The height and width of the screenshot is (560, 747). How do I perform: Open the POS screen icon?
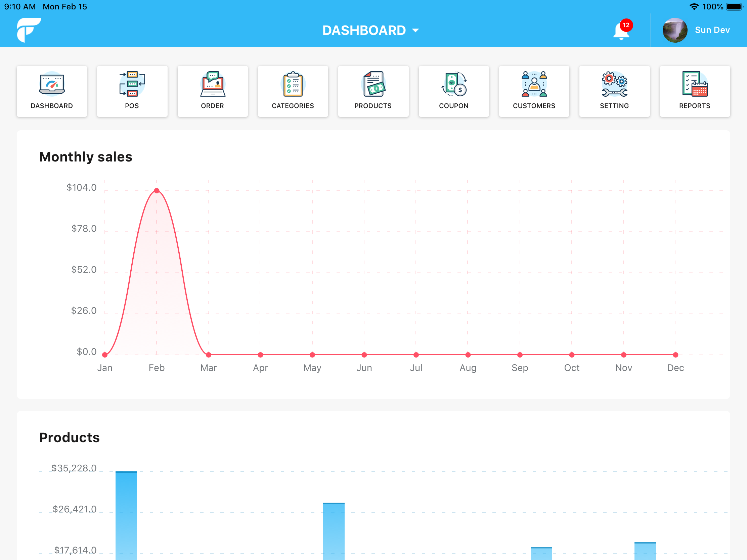click(x=132, y=91)
